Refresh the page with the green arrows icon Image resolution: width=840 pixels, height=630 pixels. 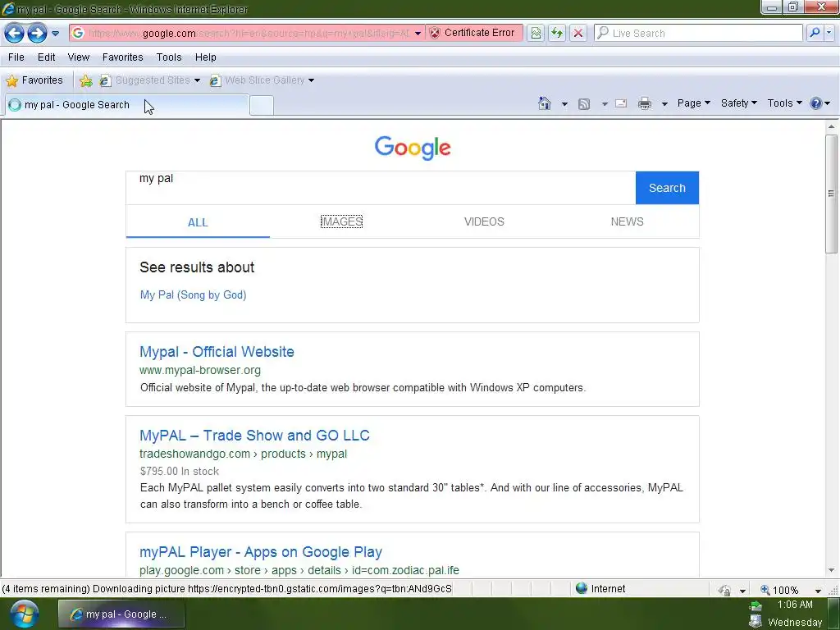(557, 33)
